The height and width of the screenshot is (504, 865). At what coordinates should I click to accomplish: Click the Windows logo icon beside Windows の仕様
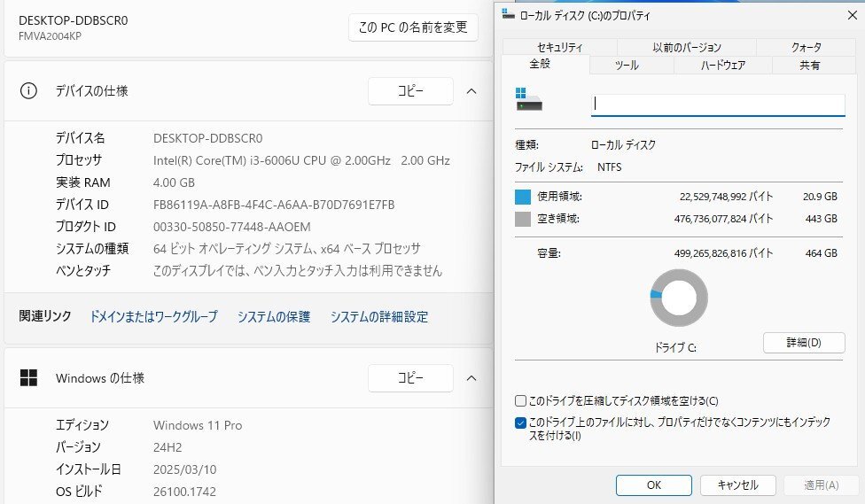point(28,377)
